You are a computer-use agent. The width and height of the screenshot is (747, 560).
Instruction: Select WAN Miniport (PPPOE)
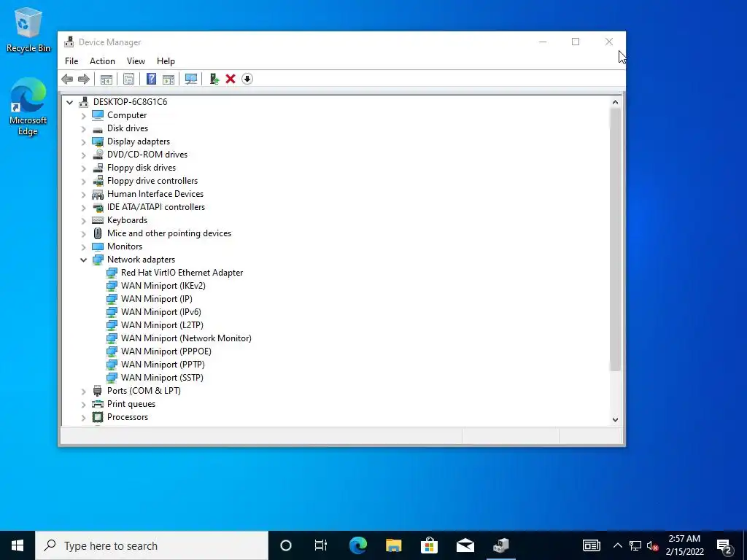click(x=166, y=351)
